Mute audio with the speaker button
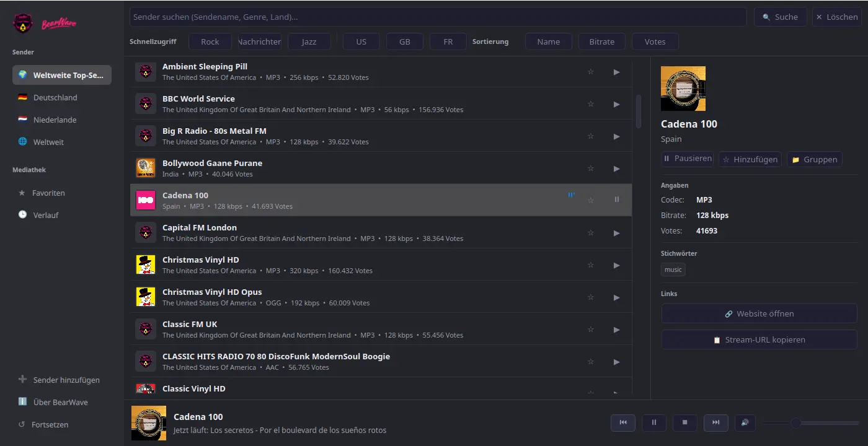Viewport: 868px width, 446px height. [745, 422]
